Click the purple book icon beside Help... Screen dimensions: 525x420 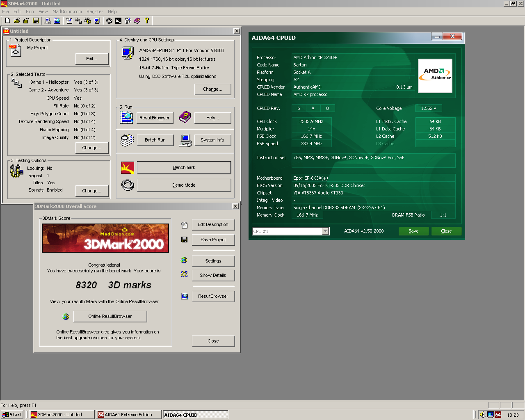click(185, 117)
